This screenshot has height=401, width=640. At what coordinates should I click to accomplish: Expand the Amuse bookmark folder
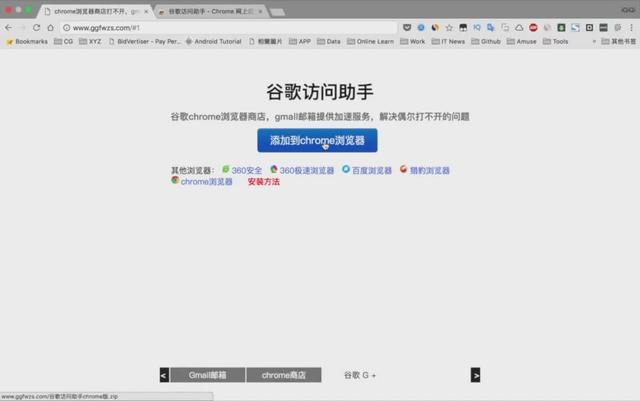click(x=522, y=42)
